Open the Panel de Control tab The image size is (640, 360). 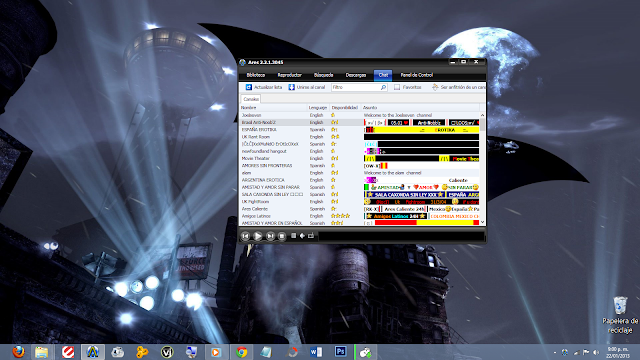click(416, 75)
